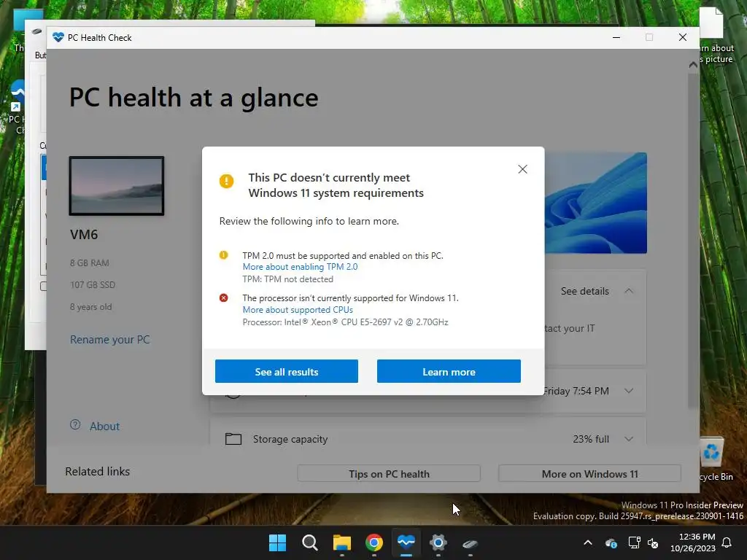Screen dimensions: 747x560
Task: Open File Explorer from taskbar
Action: point(341,542)
